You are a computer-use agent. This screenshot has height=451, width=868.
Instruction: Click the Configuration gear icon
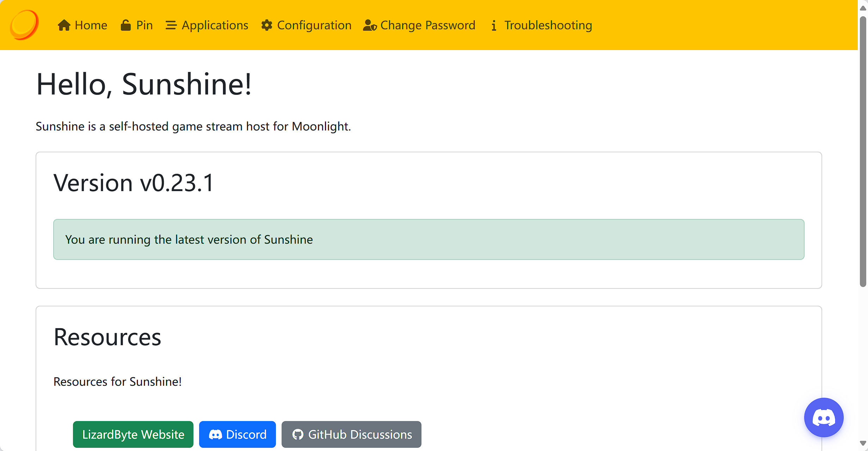point(267,25)
